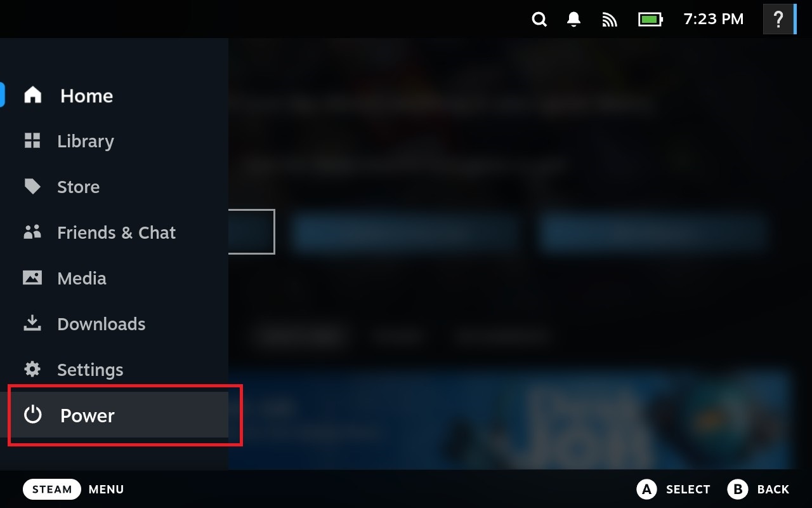Screen dimensions: 812x508
Task: Open search with the magnifier icon
Action: [539, 20]
